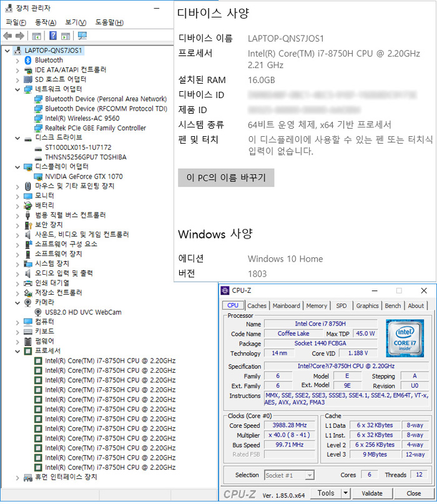
Task: Click the back arrow toolbar icon
Action: 7,36
